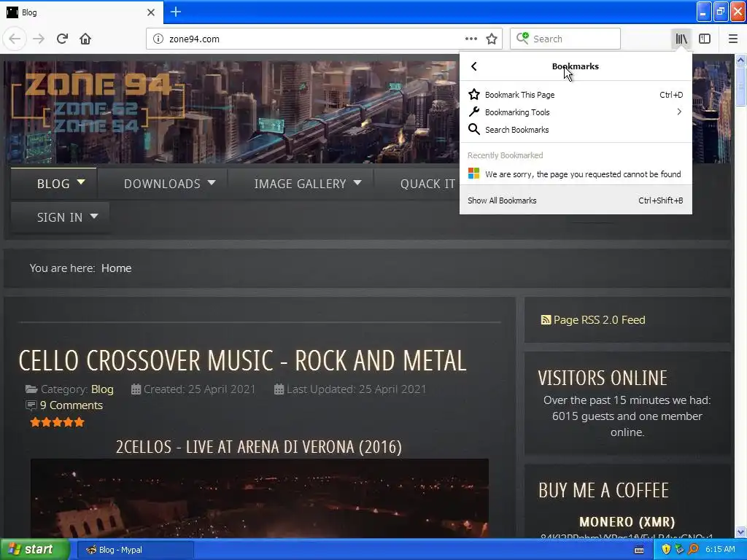Go back in the Bookmarks panel

coord(473,66)
